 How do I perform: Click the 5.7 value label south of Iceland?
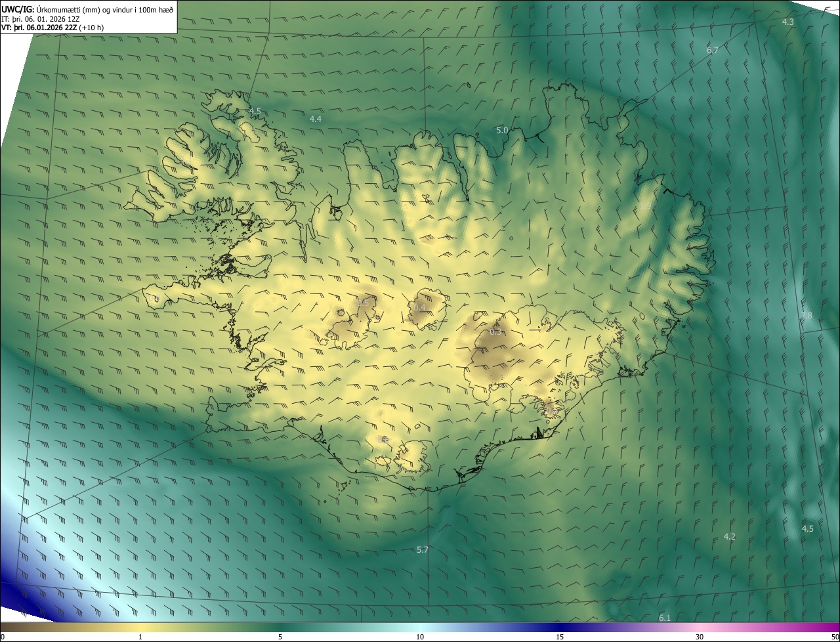tap(422, 549)
